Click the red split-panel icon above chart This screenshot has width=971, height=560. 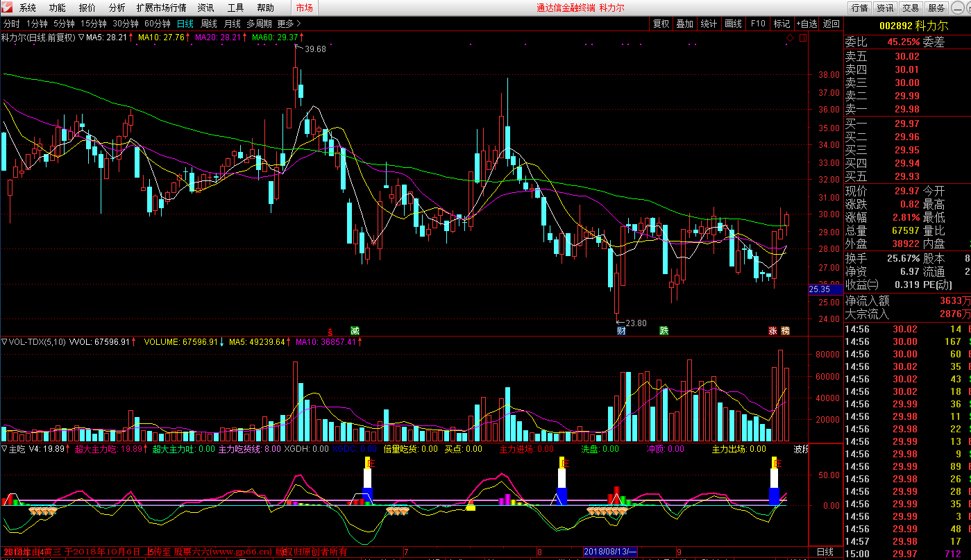click(x=802, y=37)
